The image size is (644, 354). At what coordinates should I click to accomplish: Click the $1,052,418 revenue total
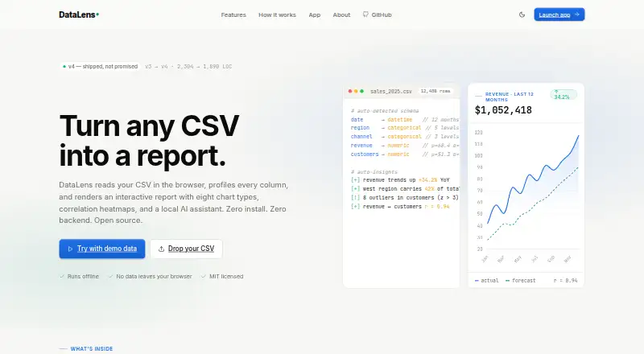tap(503, 110)
